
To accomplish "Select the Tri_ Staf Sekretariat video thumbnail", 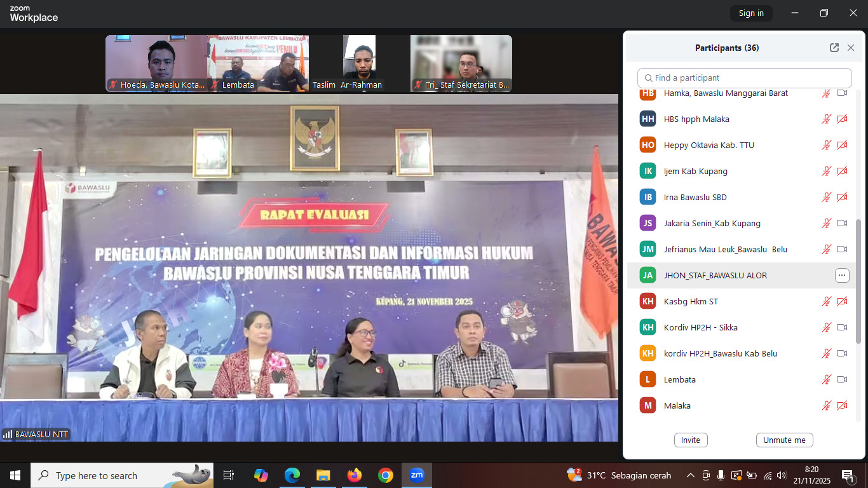I will click(x=461, y=64).
